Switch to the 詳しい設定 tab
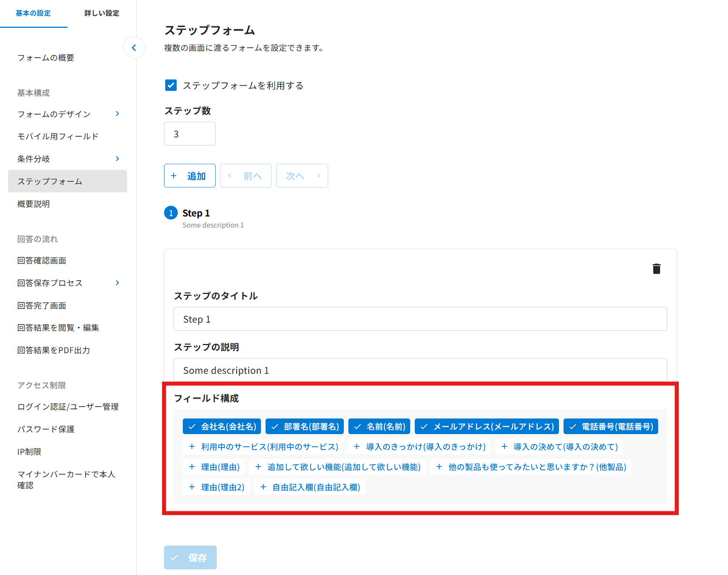Image resolution: width=728 pixels, height=575 pixels. pos(102,13)
